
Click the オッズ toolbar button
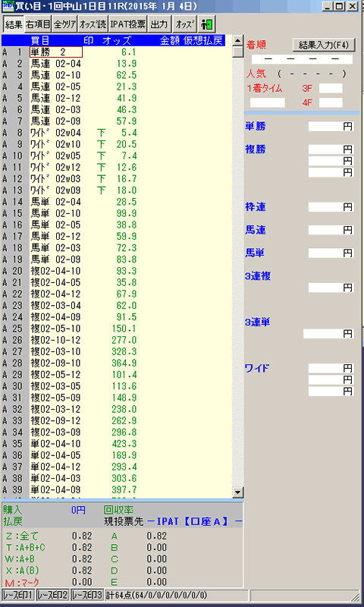coord(185,24)
